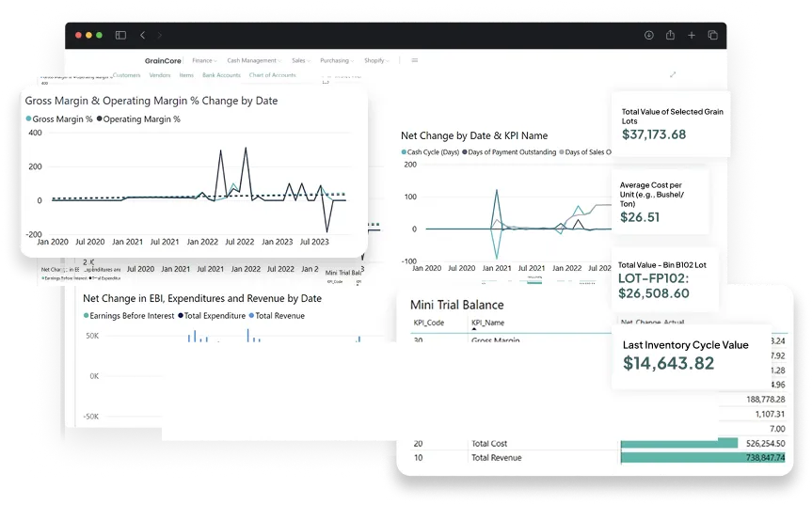Show the tab overview icon

(712, 35)
